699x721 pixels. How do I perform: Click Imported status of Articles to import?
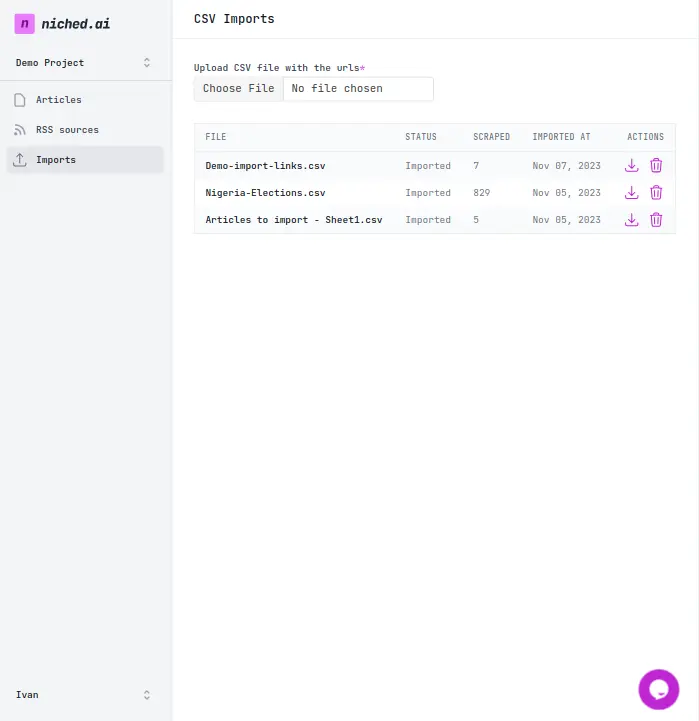click(428, 220)
